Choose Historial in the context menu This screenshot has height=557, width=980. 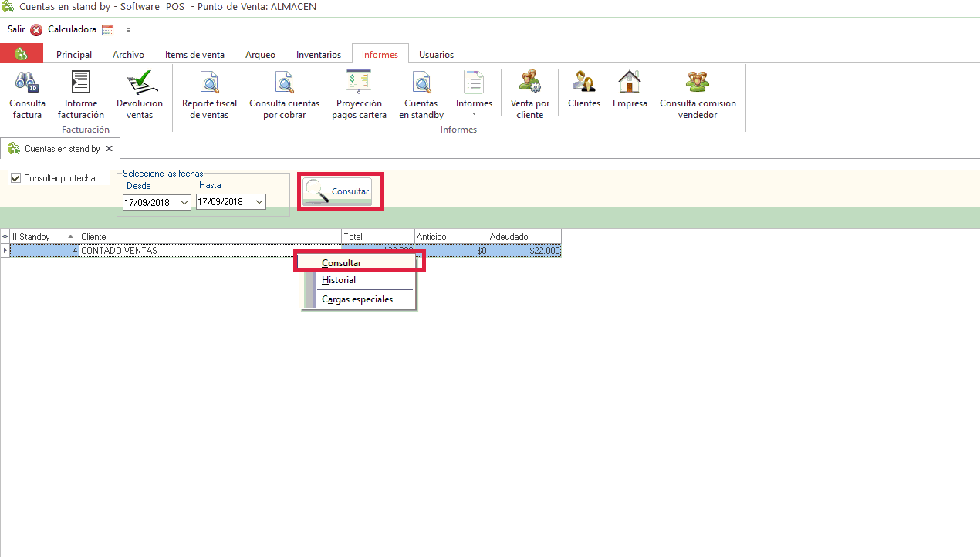click(339, 280)
